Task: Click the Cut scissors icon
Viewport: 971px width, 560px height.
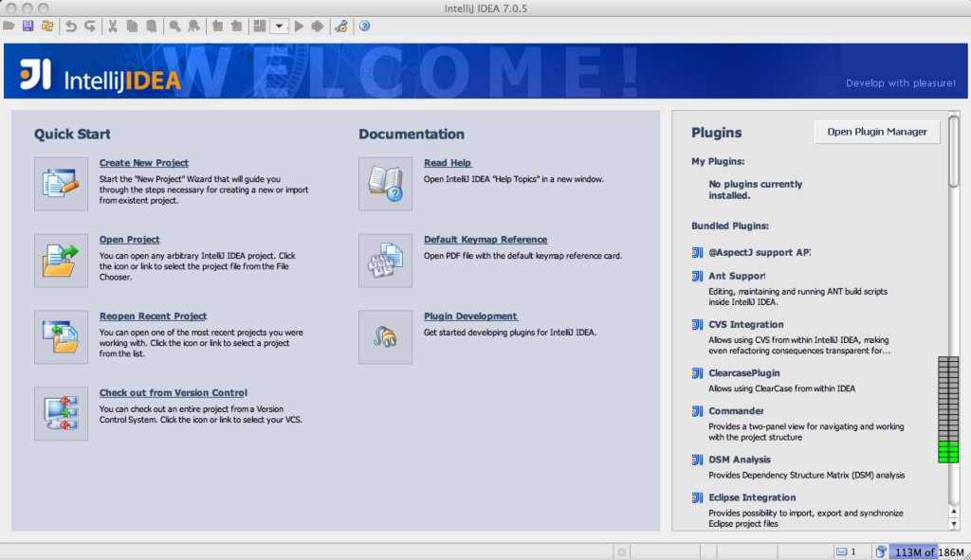Action: click(x=113, y=26)
